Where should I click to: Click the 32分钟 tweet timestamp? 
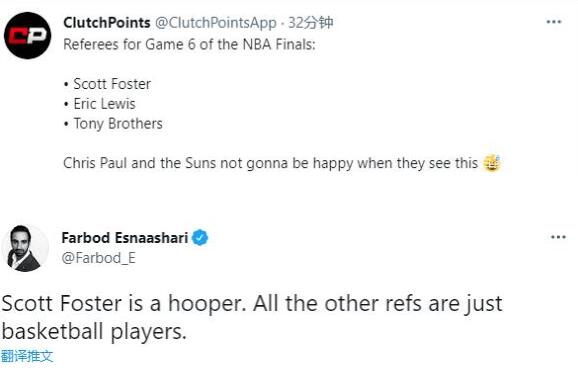click(310, 23)
